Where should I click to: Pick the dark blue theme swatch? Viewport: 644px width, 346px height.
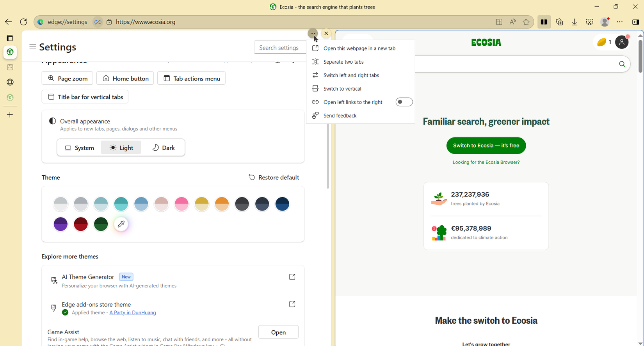coord(282,204)
